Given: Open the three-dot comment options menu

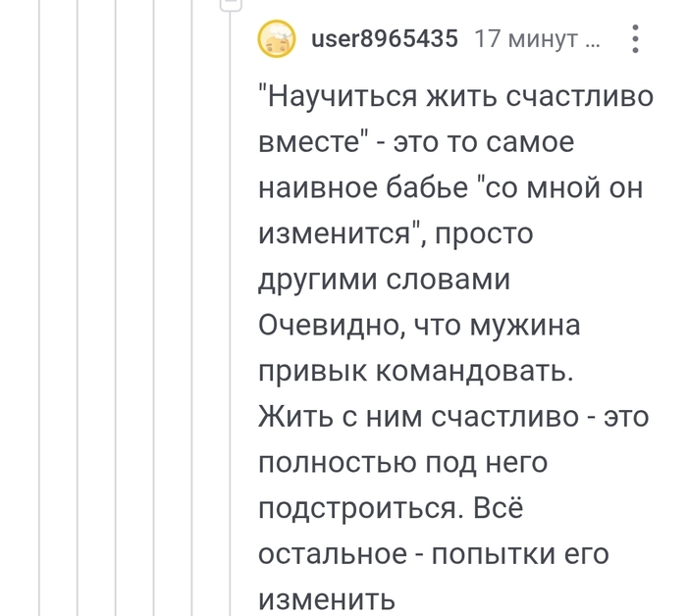Looking at the screenshot, I should pyautogui.click(x=635, y=39).
